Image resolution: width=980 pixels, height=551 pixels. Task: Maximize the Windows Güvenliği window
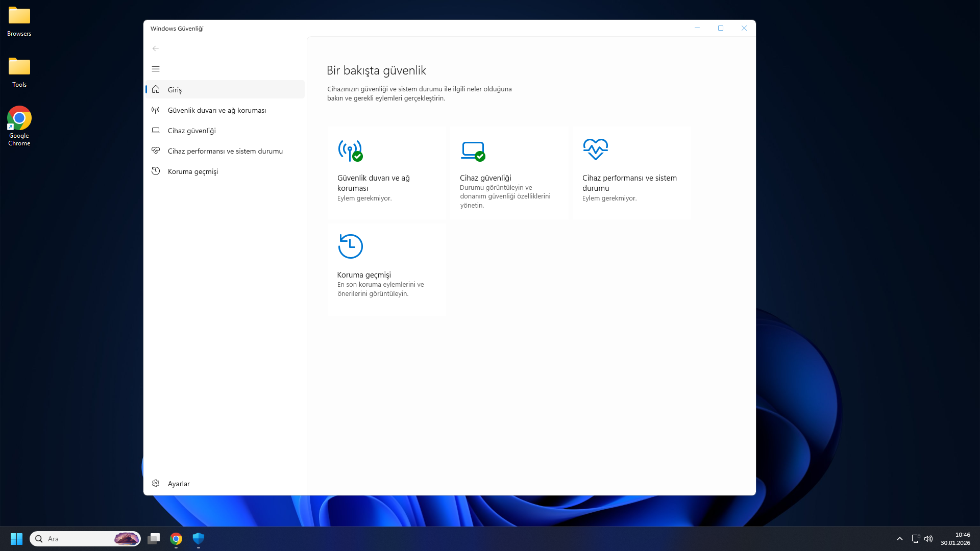tap(721, 28)
